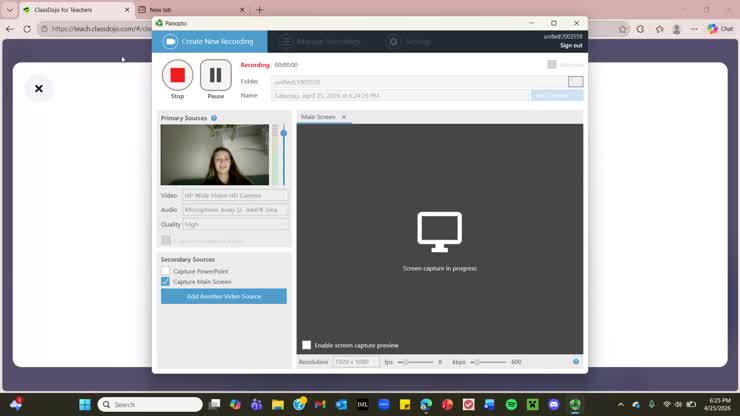Open the browser tab list chevron

(9, 10)
